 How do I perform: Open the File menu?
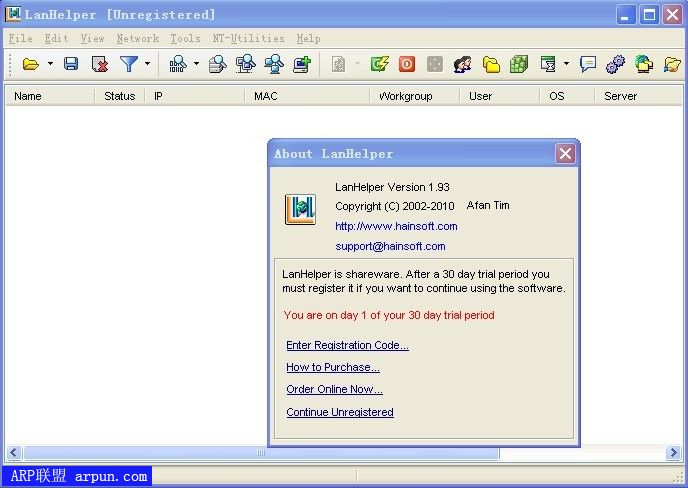pos(21,39)
